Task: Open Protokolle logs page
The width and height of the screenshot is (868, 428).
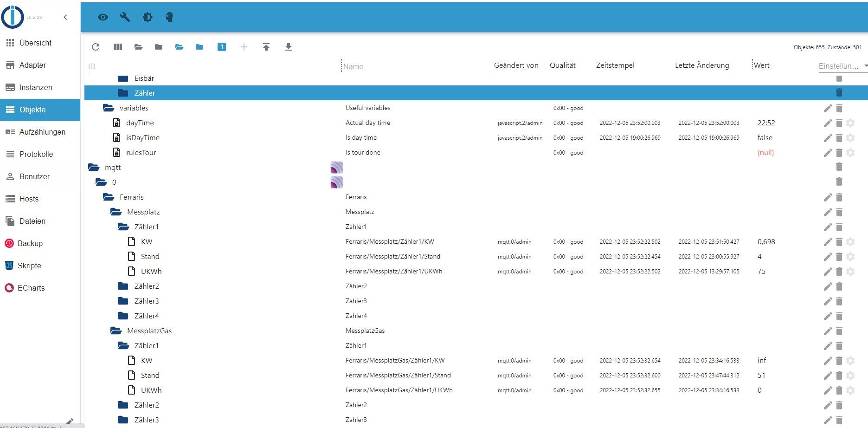Action: click(x=40, y=154)
